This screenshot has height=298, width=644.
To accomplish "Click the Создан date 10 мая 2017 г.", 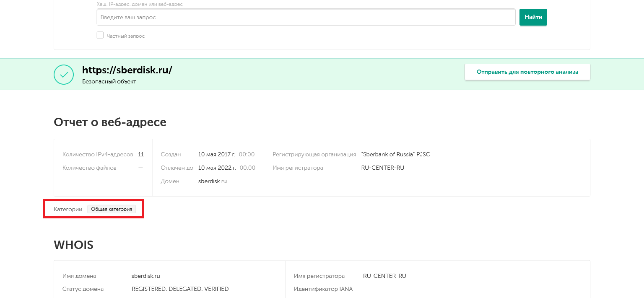I will (x=217, y=155).
